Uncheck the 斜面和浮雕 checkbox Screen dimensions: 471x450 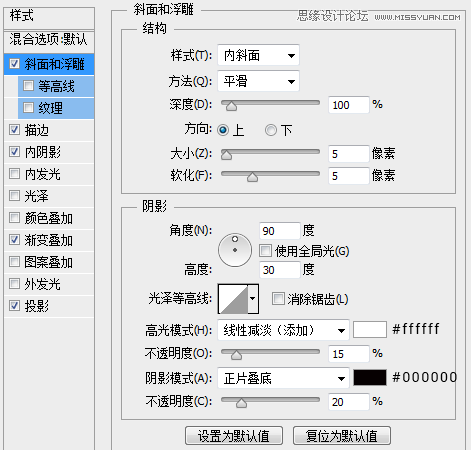click(x=14, y=63)
